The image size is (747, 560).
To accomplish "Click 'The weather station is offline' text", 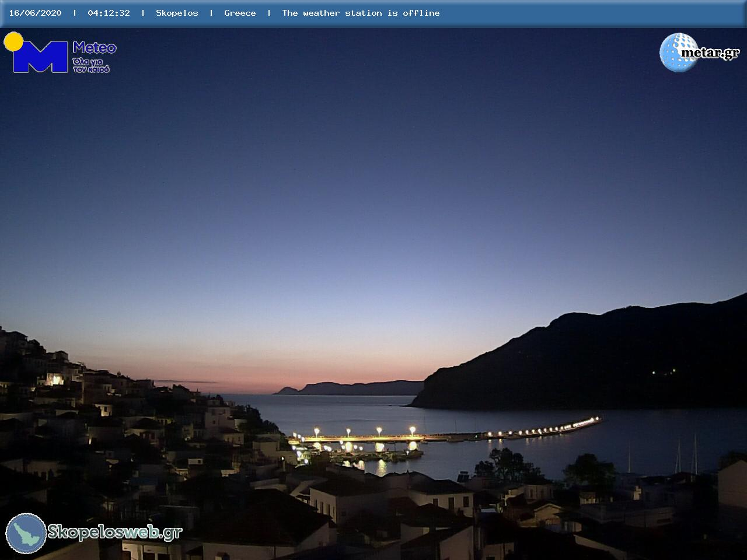I will tap(361, 13).
